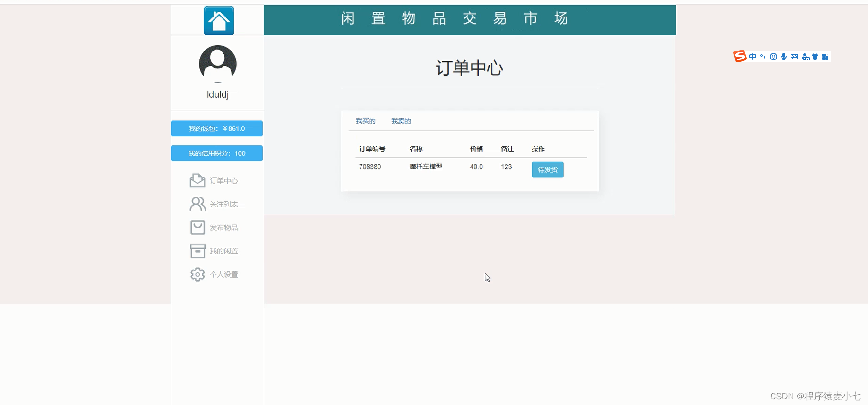Open the Sogou toolbox grid icon
868x405 pixels.
(x=825, y=57)
